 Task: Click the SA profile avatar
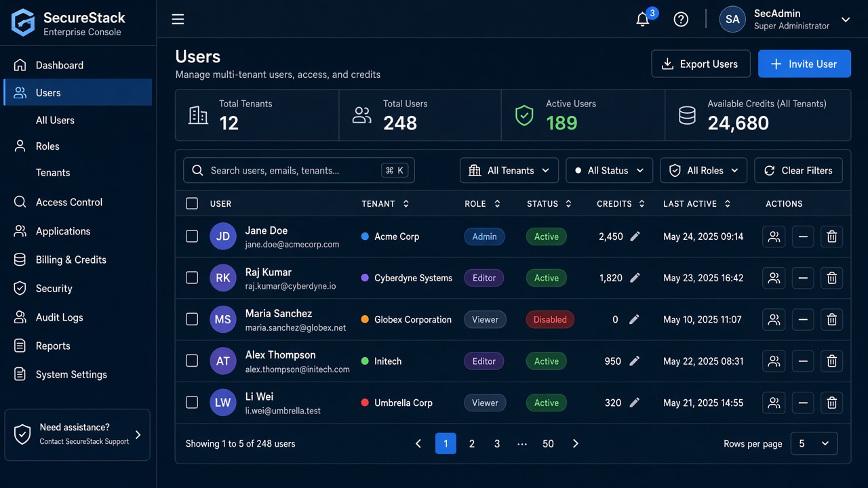click(732, 19)
